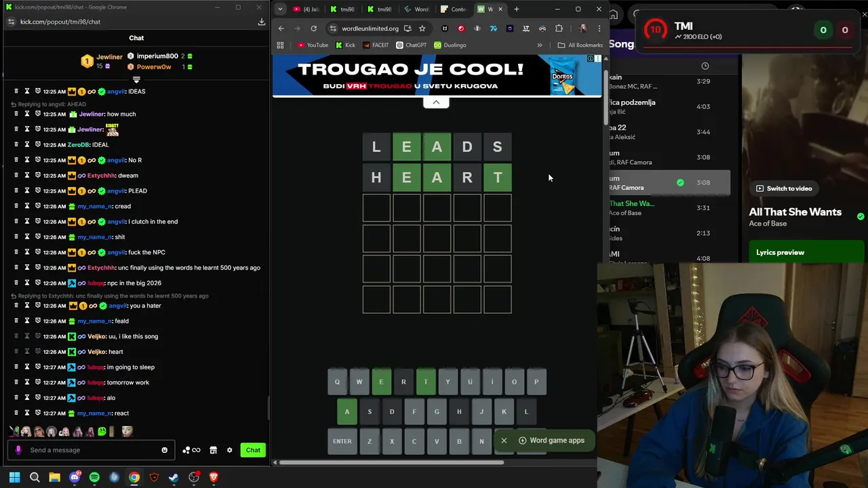The height and width of the screenshot is (488, 868).
Task: Open the ChatGPT bookmark
Action: (411, 45)
